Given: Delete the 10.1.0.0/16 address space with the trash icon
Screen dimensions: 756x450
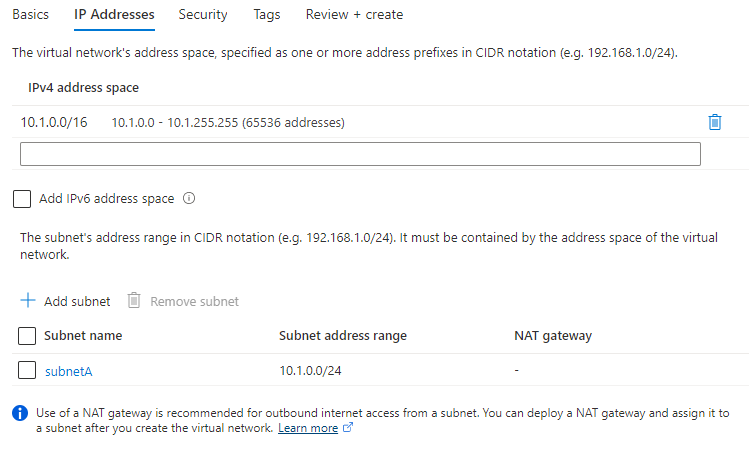Looking at the screenshot, I should (715, 122).
